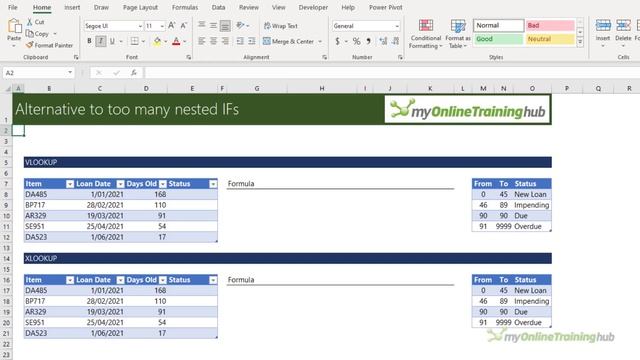
Task: Click Increase Decimal icon
Action: 383,41
